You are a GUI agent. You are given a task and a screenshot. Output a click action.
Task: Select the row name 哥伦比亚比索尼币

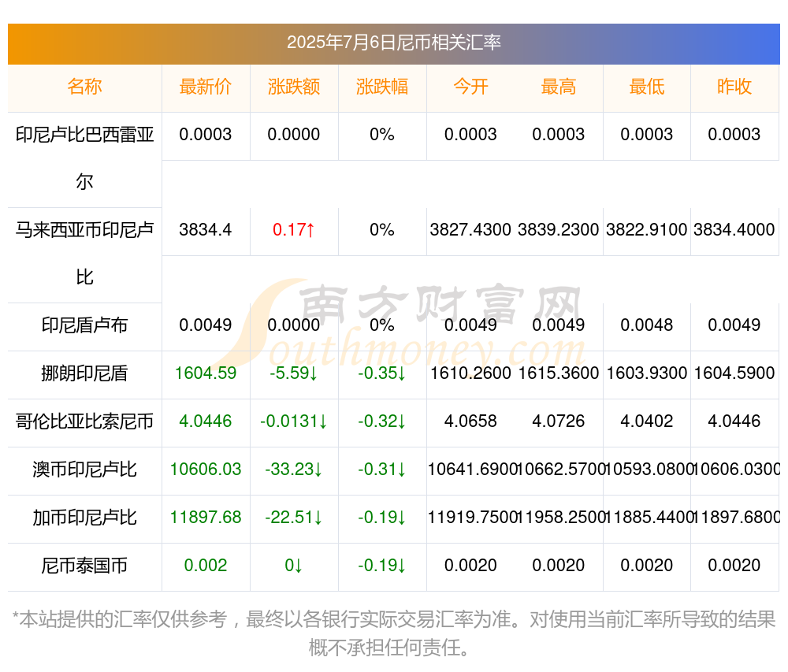(84, 421)
